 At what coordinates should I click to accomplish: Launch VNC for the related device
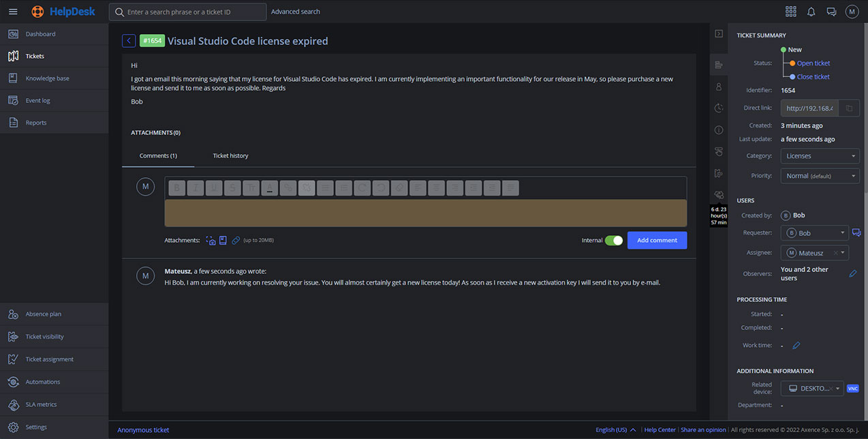[x=853, y=389]
